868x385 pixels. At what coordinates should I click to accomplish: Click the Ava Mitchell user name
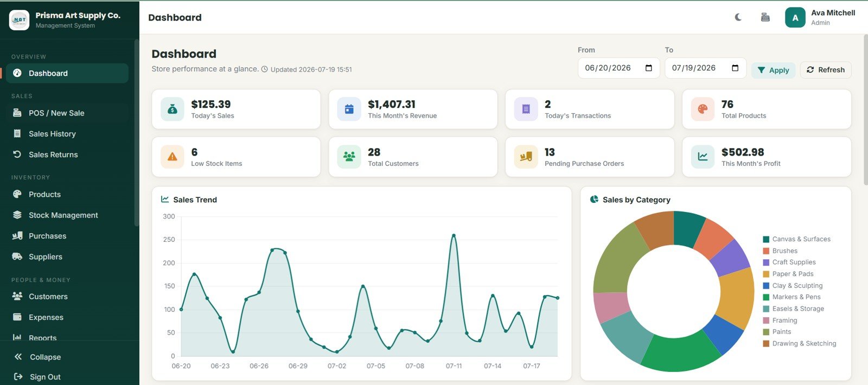[x=833, y=12]
